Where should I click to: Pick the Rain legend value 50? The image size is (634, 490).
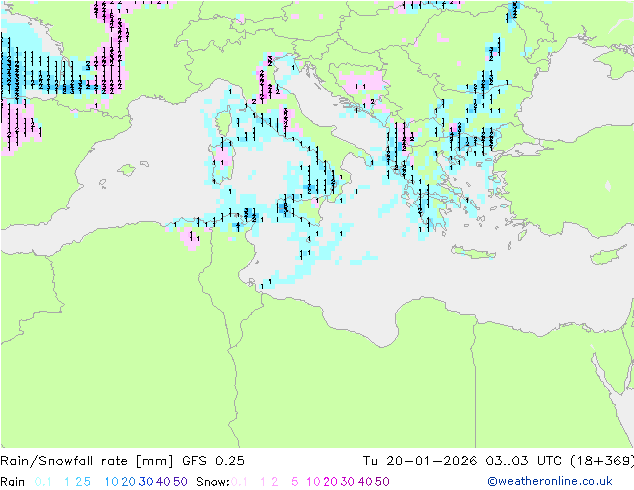click(x=180, y=482)
